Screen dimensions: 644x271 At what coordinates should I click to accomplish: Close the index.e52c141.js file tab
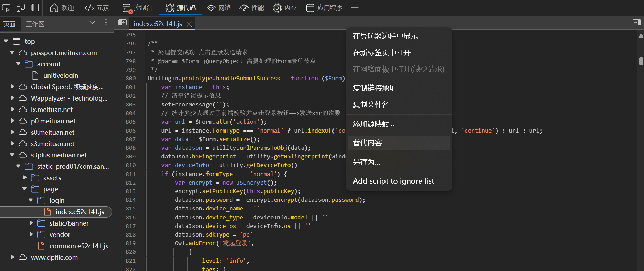(x=189, y=24)
